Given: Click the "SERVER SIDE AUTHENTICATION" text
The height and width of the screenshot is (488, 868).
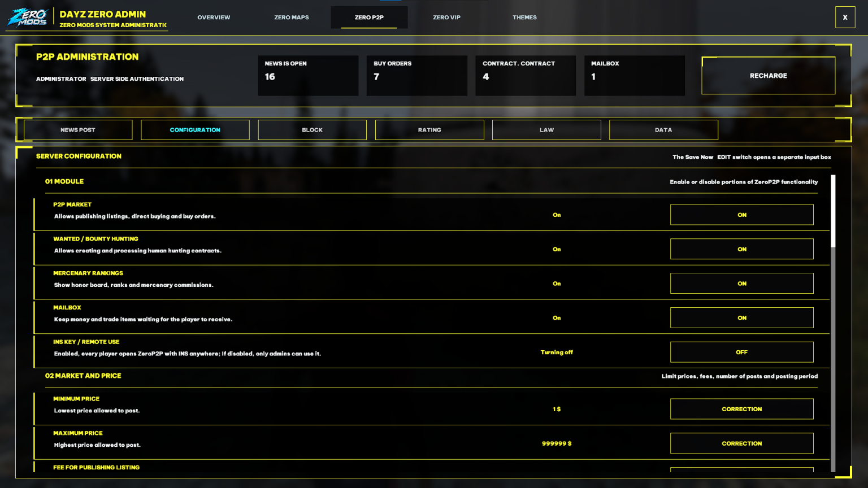Looking at the screenshot, I should point(137,79).
